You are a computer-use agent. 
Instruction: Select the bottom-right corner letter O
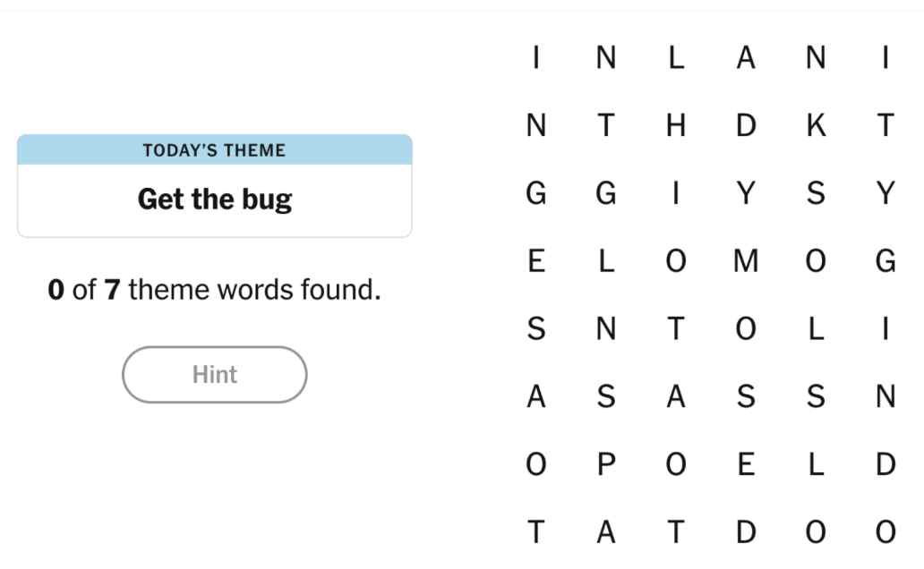point(885,532)
